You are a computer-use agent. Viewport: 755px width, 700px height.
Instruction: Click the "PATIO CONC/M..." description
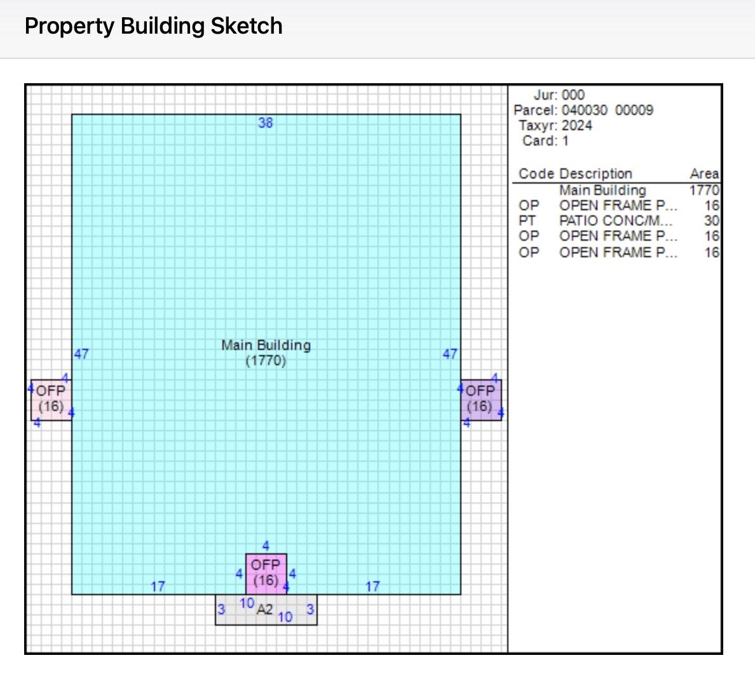click(616, 221)
